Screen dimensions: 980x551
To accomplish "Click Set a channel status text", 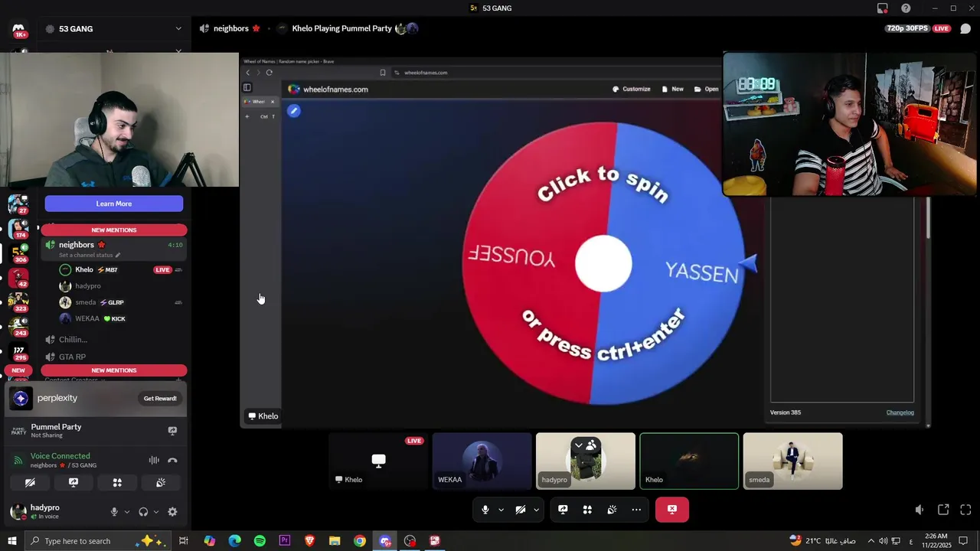I will pos(86,255).
